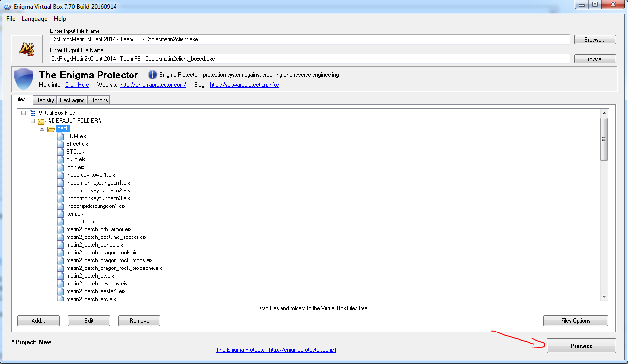Click the file icon next to item.eix
The image size is (628, 364).
[60, 214]
